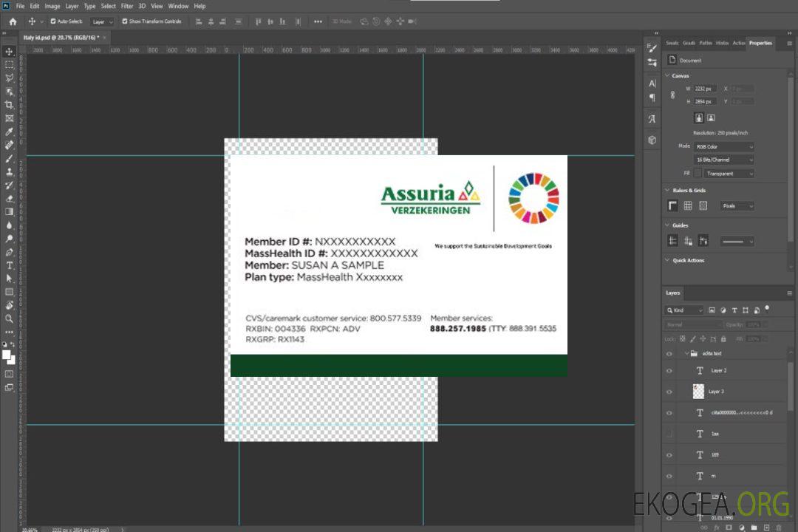This screenshot has width=798, height=532.
Task: Select Layer 3 thumbnail
Action: click(698, 392)
